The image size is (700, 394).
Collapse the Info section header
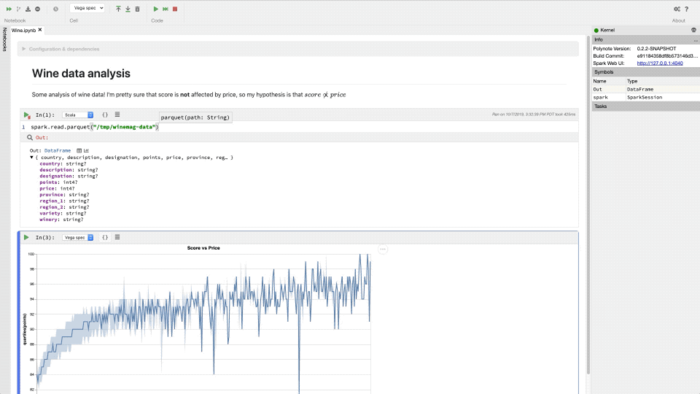pos(646,40)
